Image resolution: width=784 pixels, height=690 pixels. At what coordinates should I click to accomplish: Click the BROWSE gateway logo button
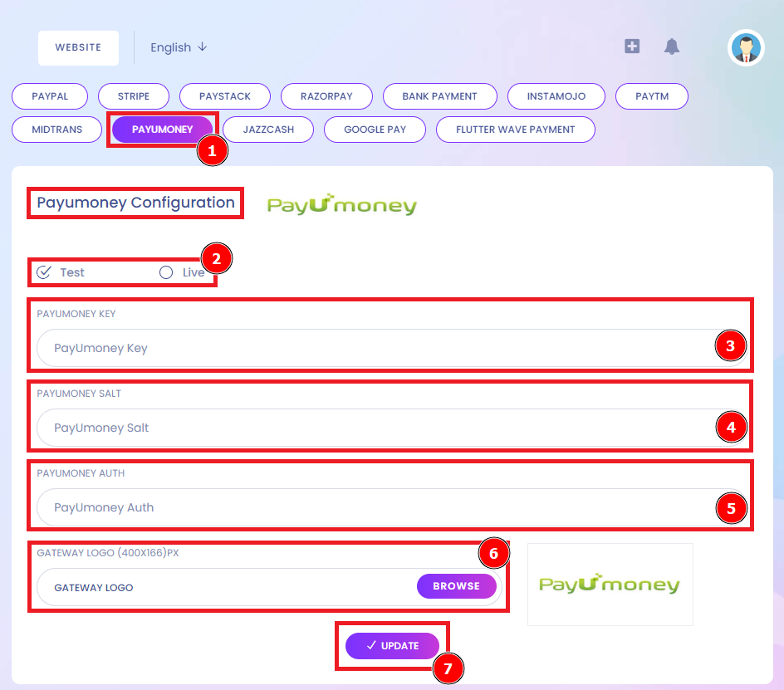pyautogui.click(x=457, y=586)
